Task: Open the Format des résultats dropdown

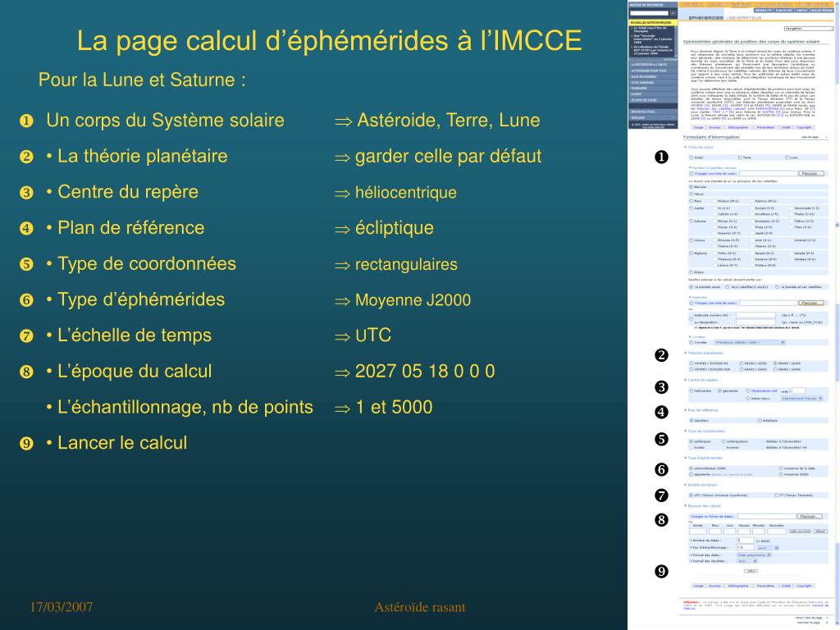Action: click(747, 561)
